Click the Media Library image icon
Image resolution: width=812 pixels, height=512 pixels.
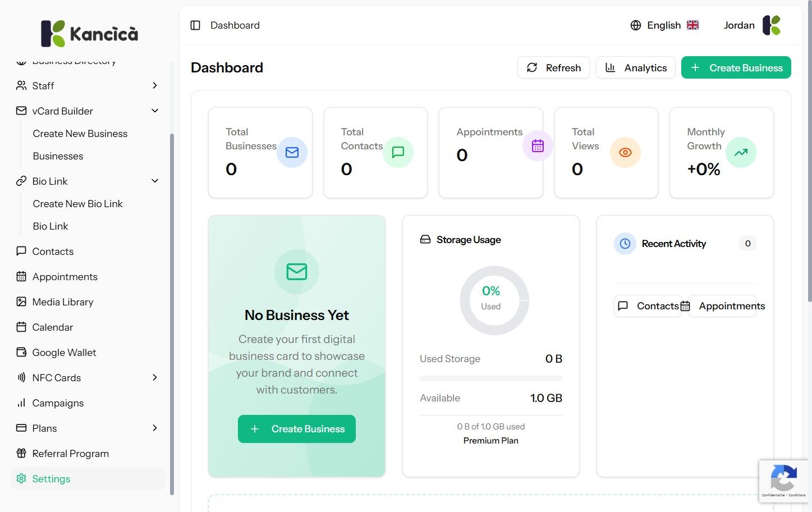[x=21, y=301]
